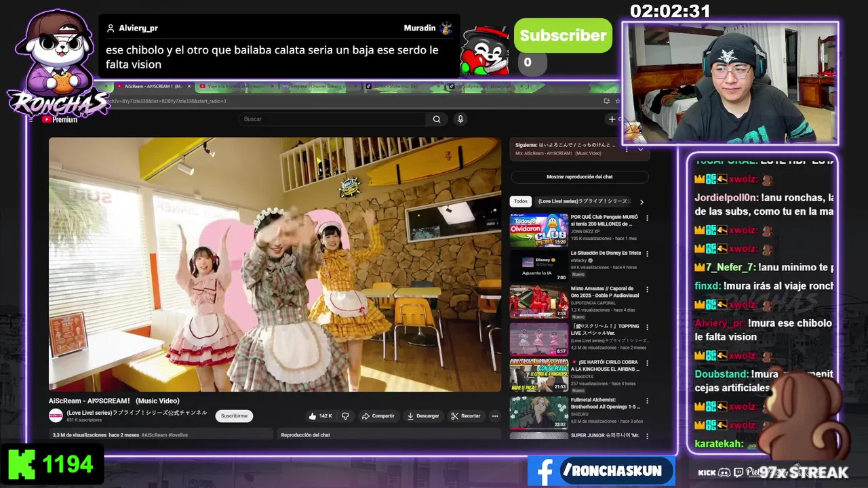868x488 pixels.
Task: Click the Buscar search field
Action: tap(333, 119)
